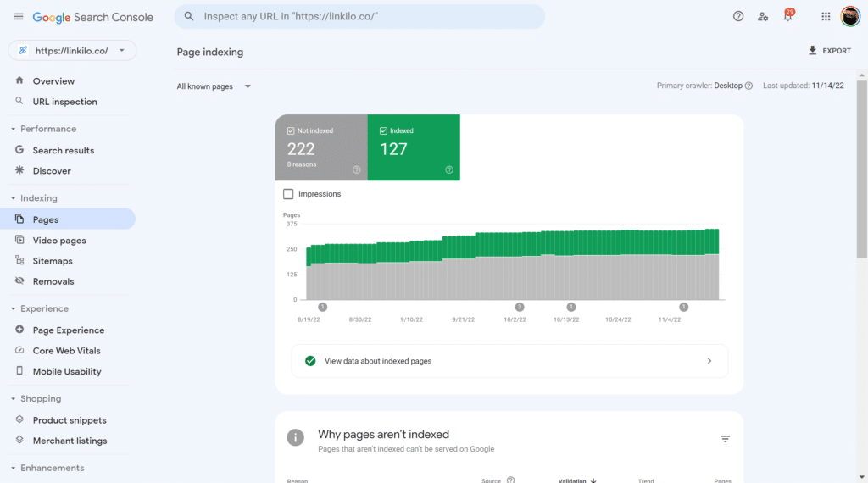Click the Google Search Console logo
Viewport: 868px width, 483px height.
[93, 17]
